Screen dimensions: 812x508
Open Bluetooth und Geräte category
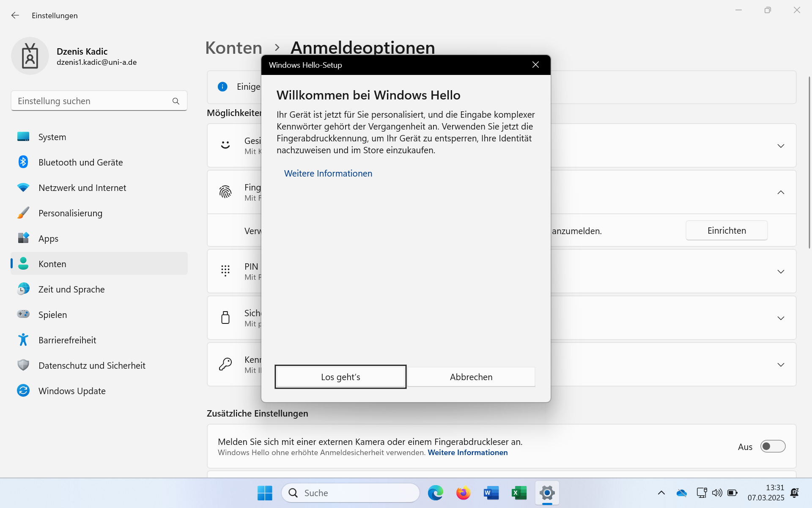click(99, 162)
